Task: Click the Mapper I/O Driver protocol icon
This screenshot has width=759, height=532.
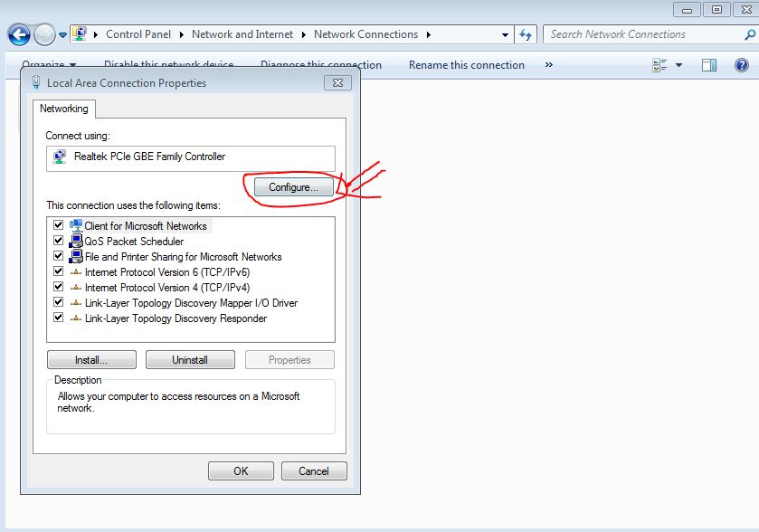Action: pyautogui.click(x=75, y=303)
